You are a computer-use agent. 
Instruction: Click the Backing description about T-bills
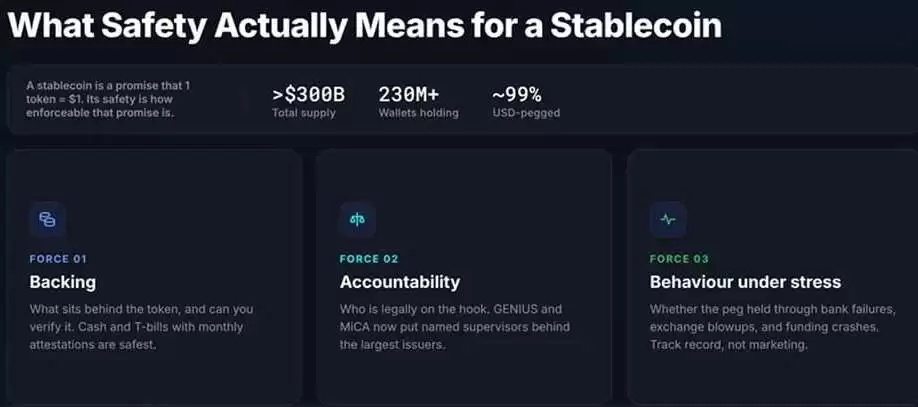142,327
